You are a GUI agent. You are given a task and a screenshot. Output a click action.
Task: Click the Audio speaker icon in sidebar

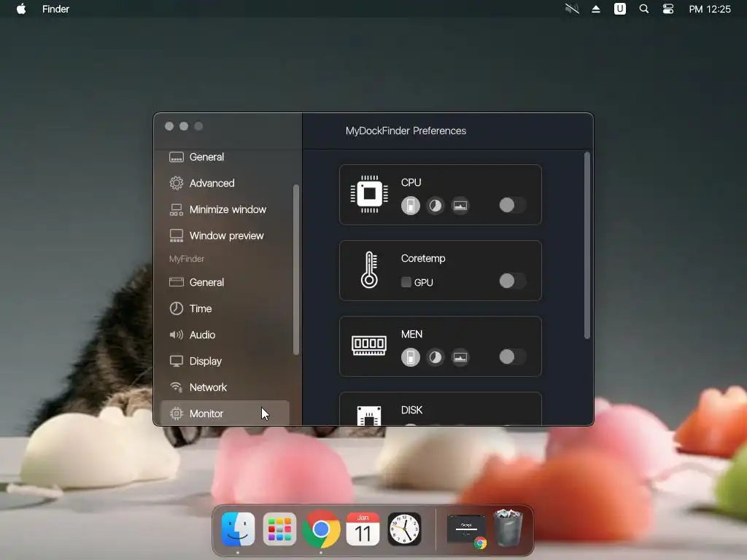(x=177, y=335)
